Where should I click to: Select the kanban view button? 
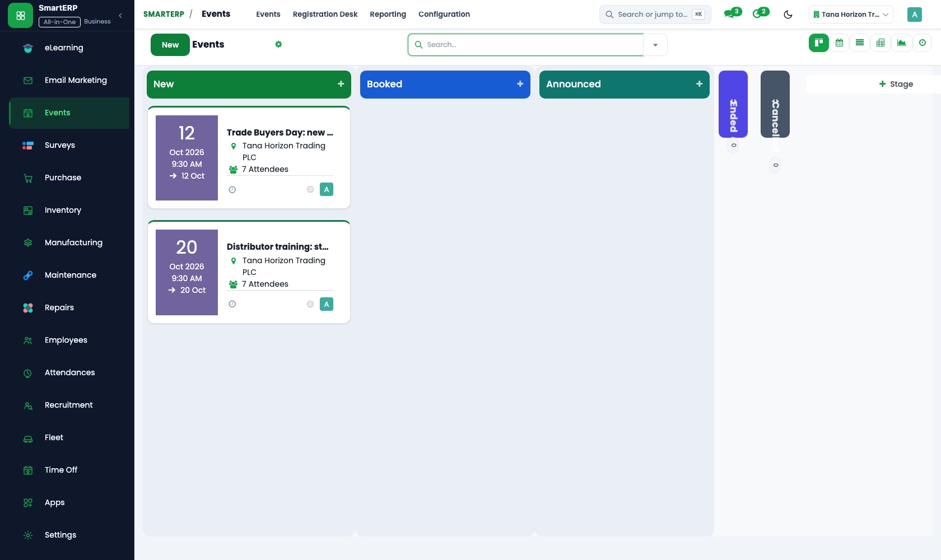pyautogui.click(x=818, y=43)
